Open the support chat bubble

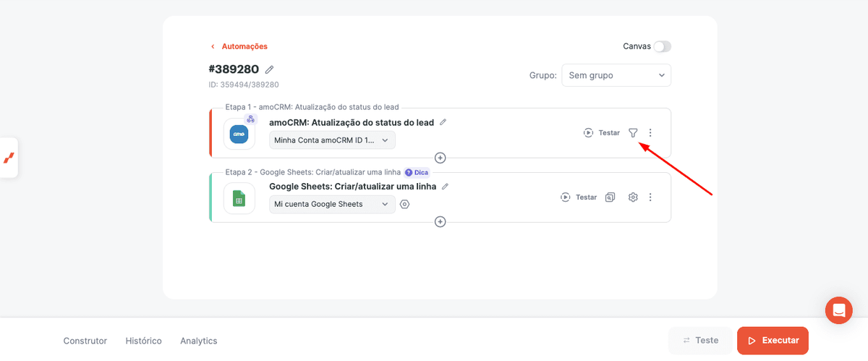pos(839,310)
